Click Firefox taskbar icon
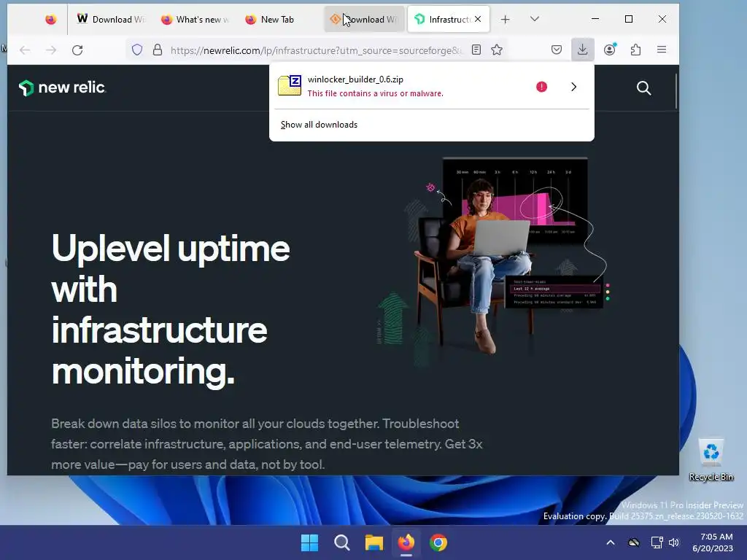The image size is (747, 560). pyautogui.click(x=406, y=542)
